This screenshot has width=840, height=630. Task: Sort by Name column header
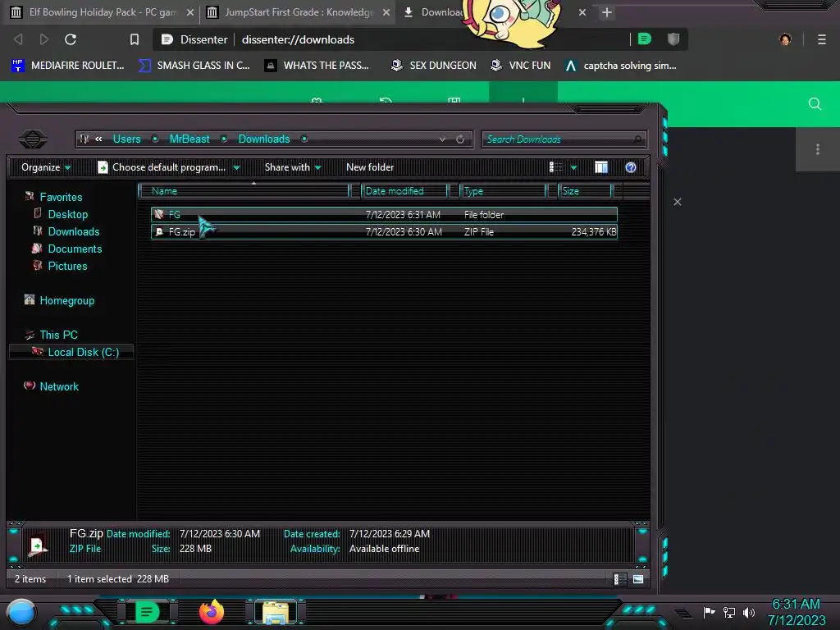244,190
